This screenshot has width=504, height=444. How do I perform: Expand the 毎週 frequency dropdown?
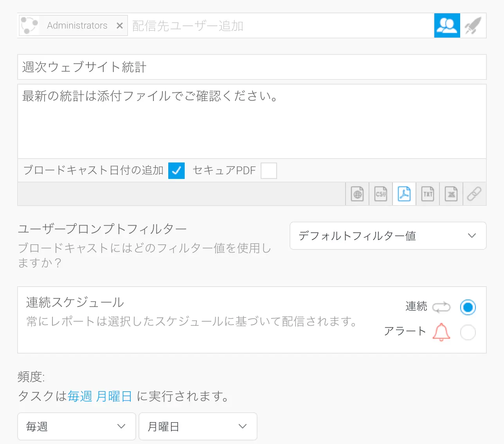click(x=77, y=426)
